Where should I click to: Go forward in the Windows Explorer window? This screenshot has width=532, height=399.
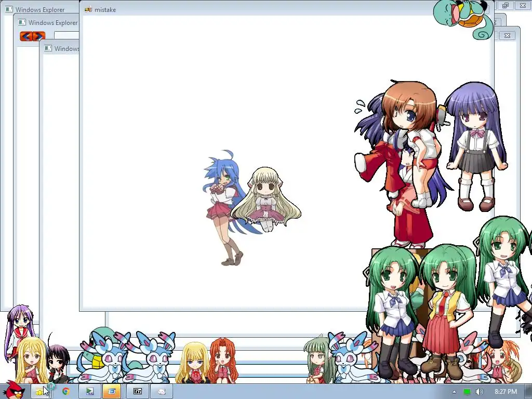[38, 36]
